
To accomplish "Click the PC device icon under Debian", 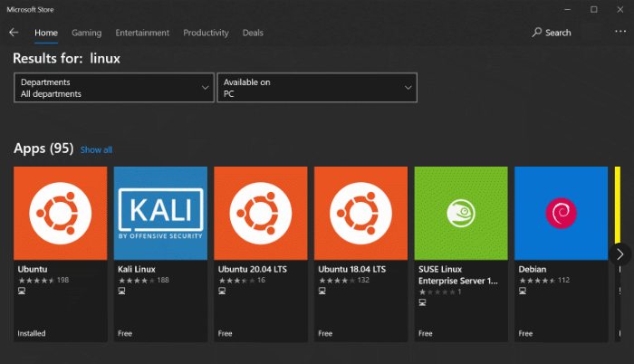I will click(523, 291).
